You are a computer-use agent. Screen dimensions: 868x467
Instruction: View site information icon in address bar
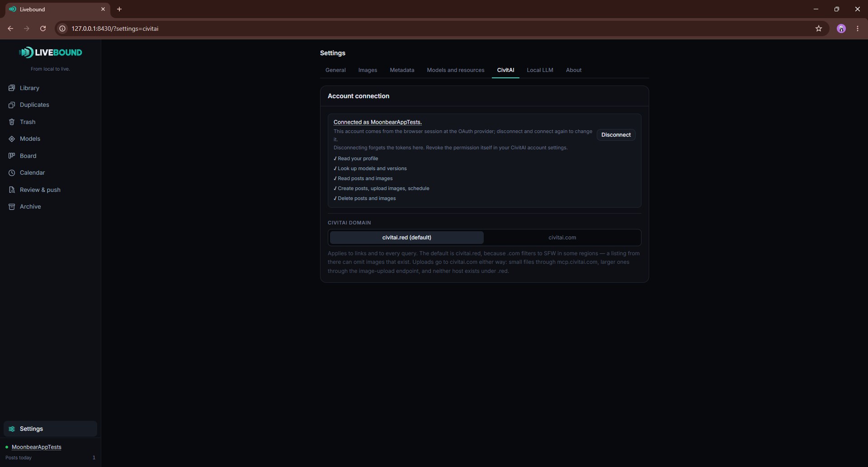pos(63,29)
